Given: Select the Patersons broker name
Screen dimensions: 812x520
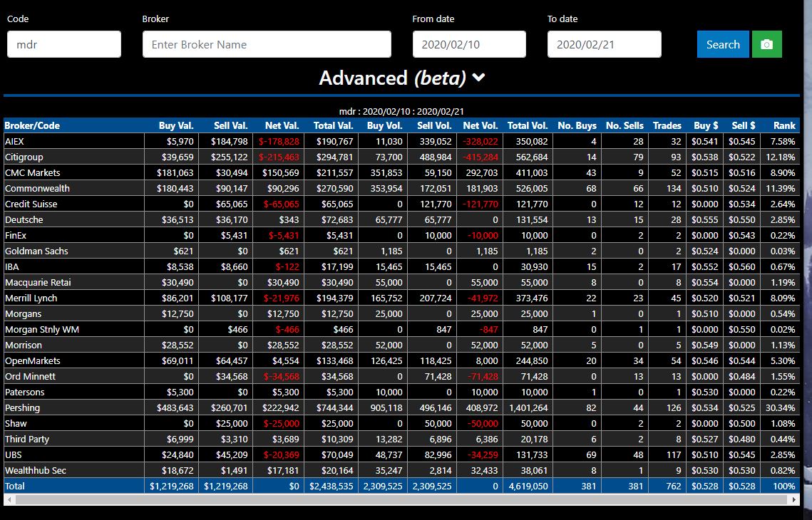Looking at the screenshot, I should click(25, 392).
